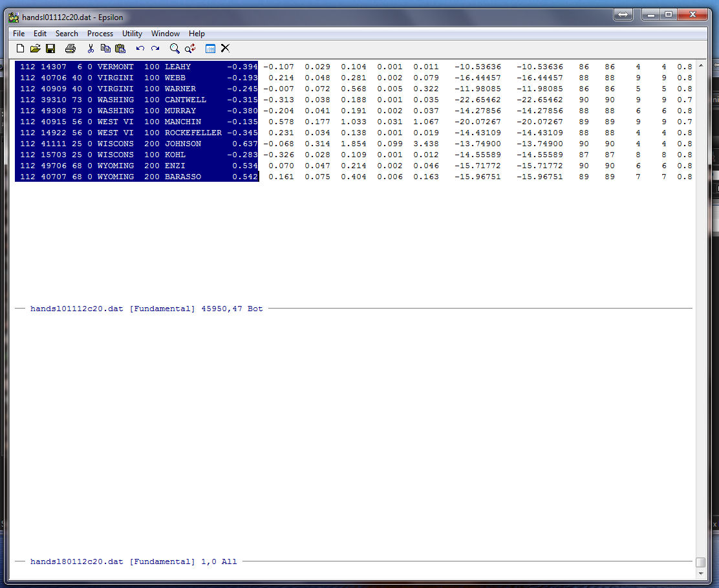Screen dimensions: 719x588
Task: Click the double-arrow button in title bar
Action: pos(623,15)
